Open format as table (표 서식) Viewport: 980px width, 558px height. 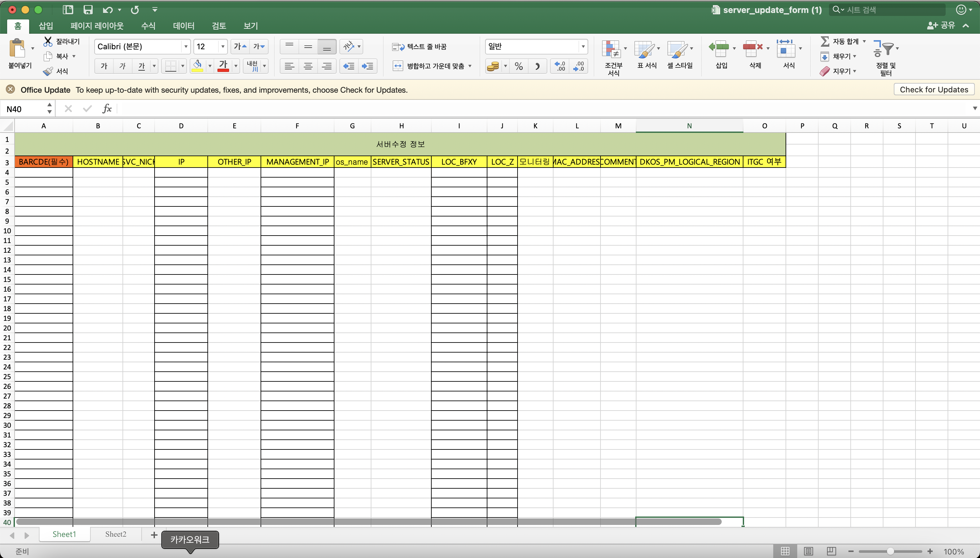[x=647, y=54]
